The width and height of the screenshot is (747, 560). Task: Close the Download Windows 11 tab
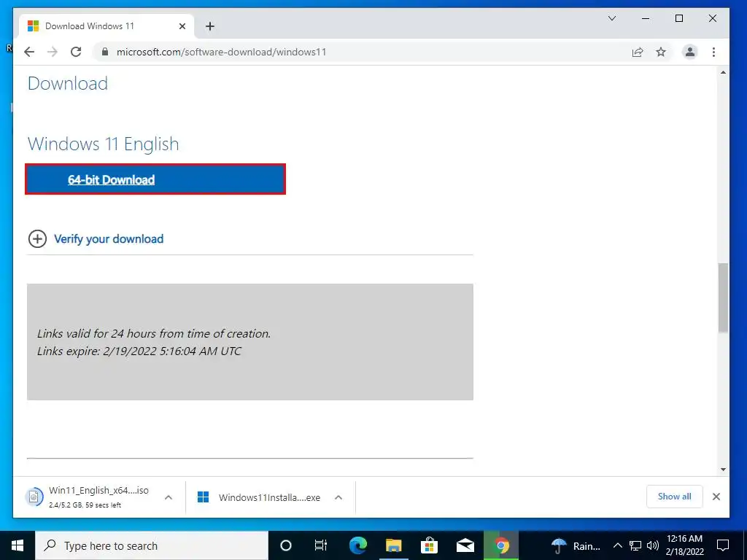tap(182, 26)
